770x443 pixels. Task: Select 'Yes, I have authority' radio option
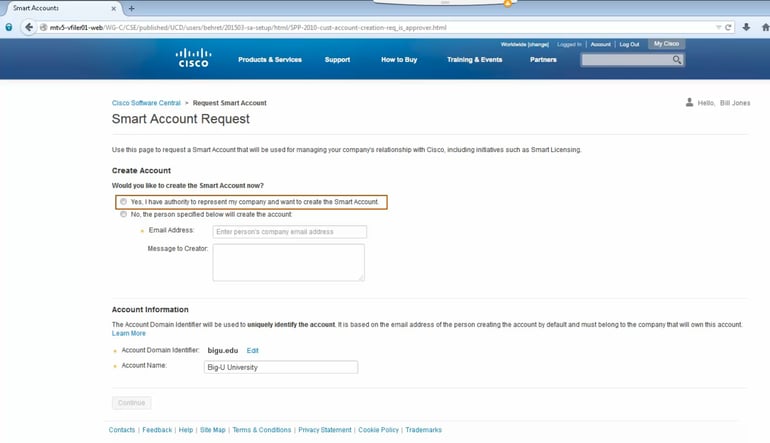(124, 202)
